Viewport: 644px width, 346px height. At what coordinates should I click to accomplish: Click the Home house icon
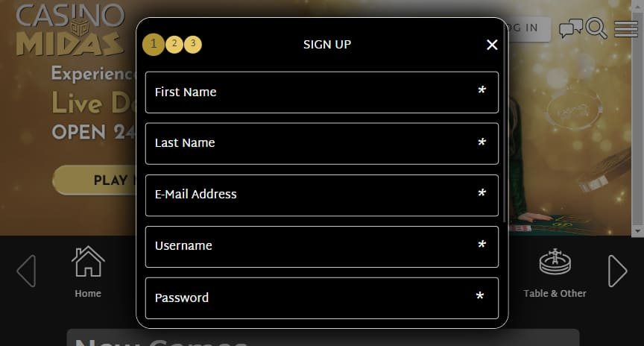88,261
